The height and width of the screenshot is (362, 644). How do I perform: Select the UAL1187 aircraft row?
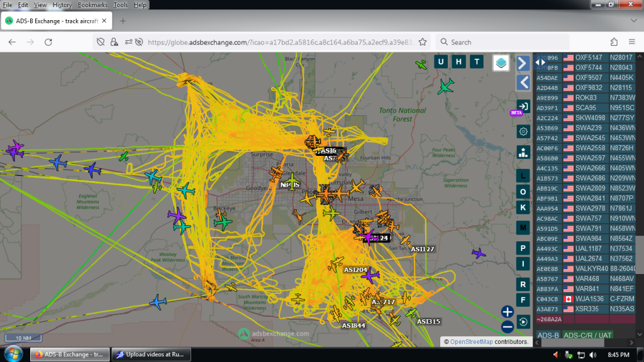(586, 249)
